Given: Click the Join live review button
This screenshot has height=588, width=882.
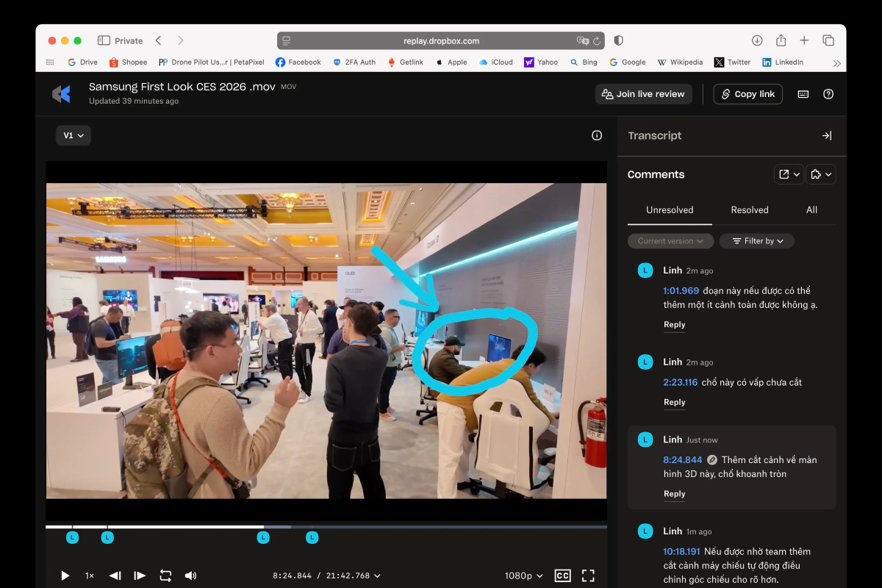Looking at the screenshot, I should [x=643, y=94].
